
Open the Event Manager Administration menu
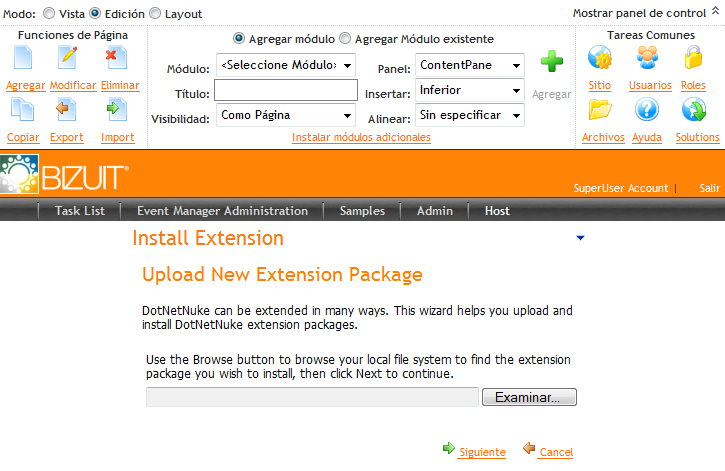click(222, 211)
